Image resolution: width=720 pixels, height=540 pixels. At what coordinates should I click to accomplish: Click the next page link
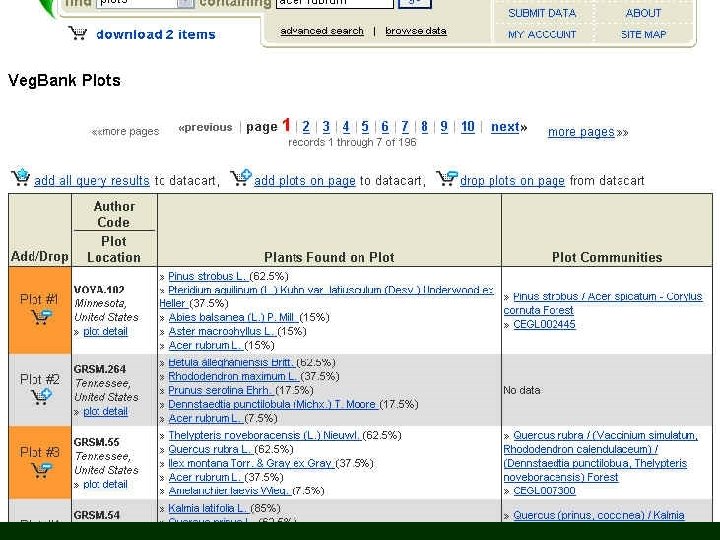pyautogui.click(x=509, y=127)
